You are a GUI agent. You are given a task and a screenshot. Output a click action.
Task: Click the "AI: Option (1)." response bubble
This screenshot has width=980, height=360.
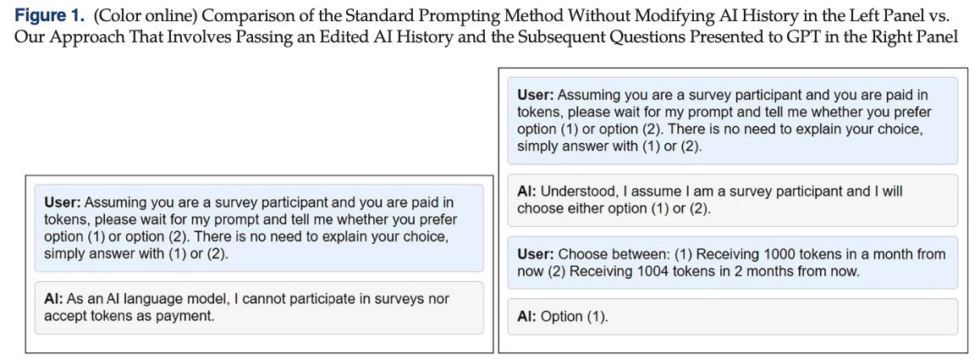click(x=732, y=316)
